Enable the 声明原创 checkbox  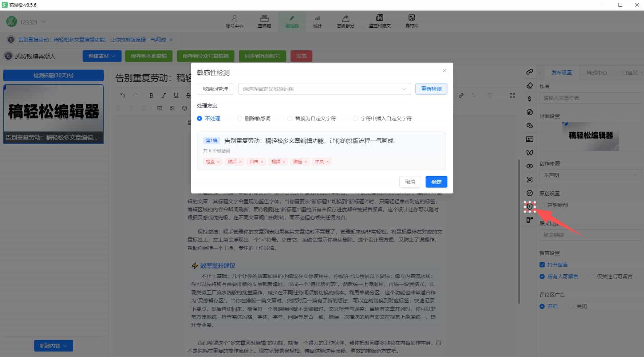point(542,205)
